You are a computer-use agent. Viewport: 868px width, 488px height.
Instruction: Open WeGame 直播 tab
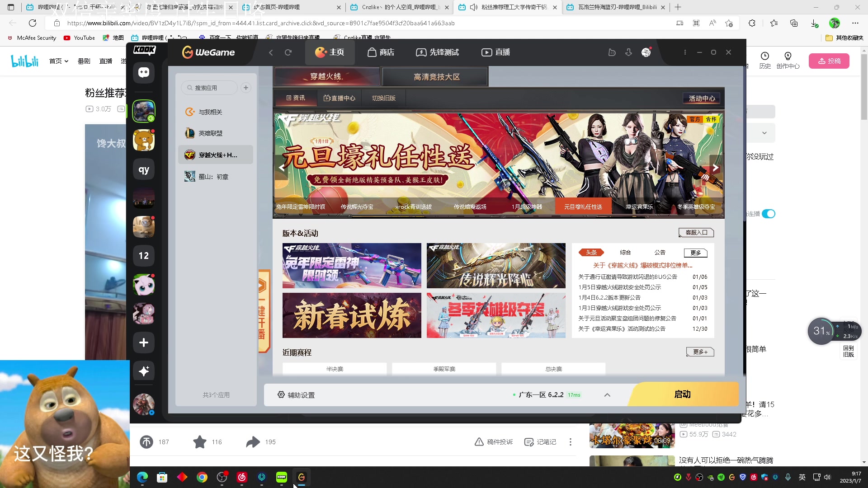(496, 52)
